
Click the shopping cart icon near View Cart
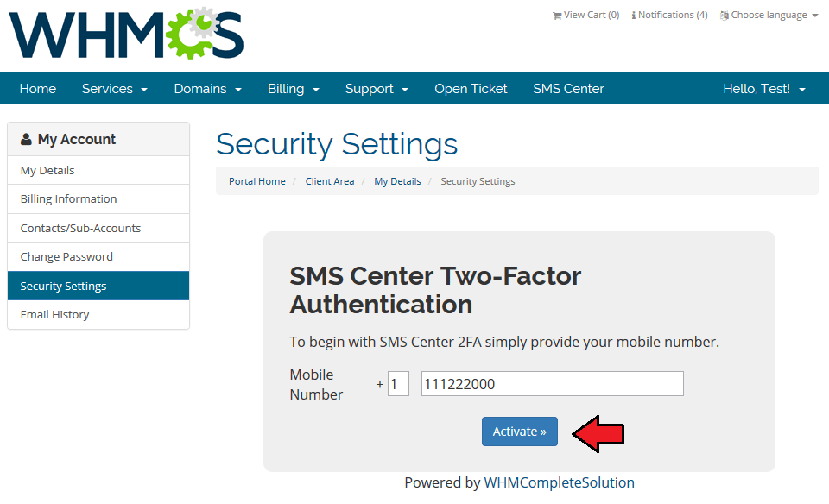coord(559,15)
